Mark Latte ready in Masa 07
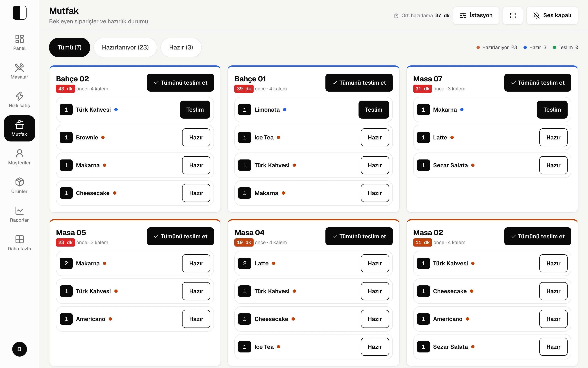Image resolution: width=588 pixels, height=368 pixels. coord(553,138)
